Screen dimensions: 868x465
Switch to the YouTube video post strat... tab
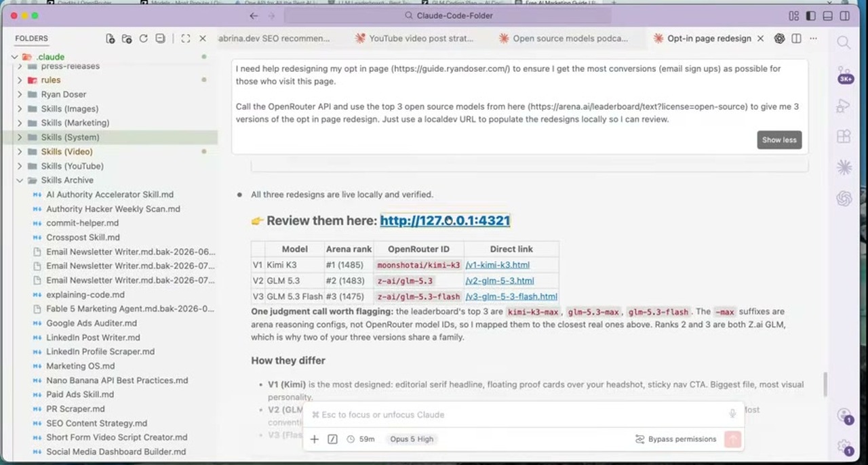point(414,39)
